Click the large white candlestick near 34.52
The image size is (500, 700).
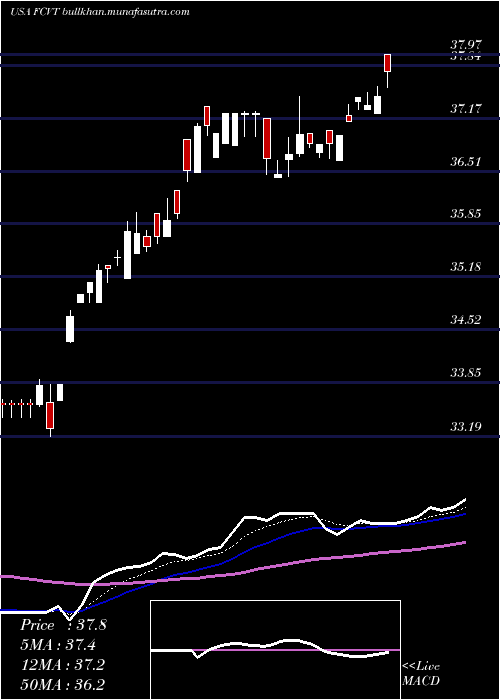70,329
